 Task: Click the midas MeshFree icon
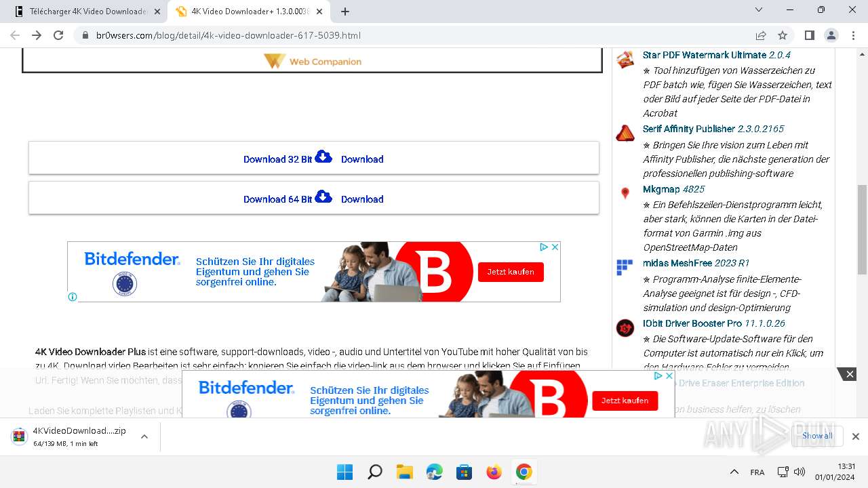point(625,268)
